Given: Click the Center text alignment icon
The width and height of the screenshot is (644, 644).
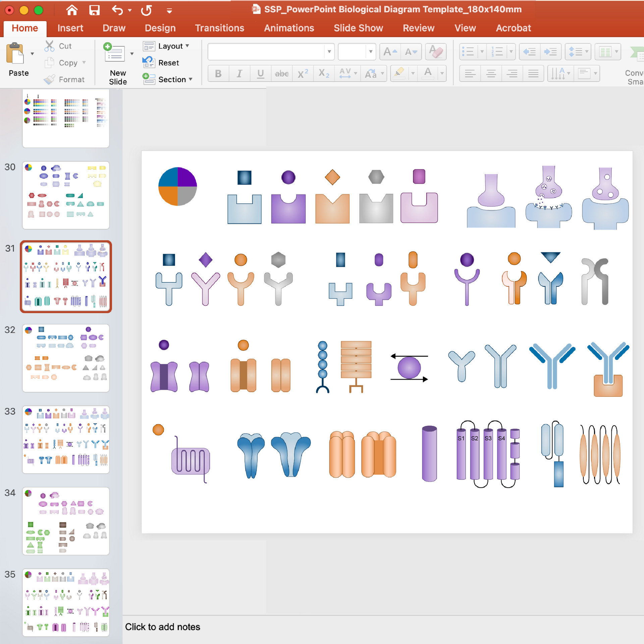Looking at the screenshot, I should click(491, 73).
